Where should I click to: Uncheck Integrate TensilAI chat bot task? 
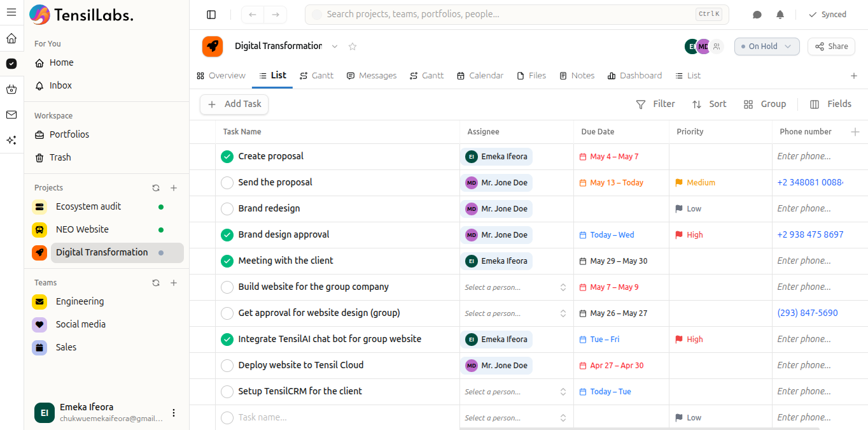click(x=227, y=340)
